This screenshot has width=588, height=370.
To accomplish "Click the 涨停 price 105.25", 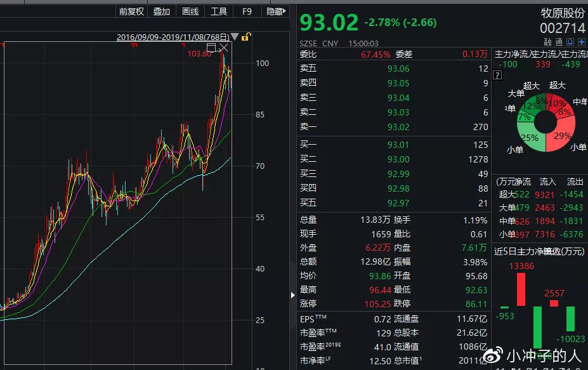I will coord(377,304).
